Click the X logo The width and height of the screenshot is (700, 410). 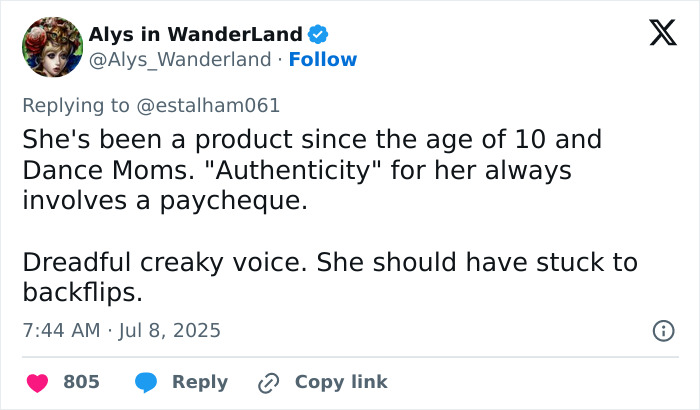(x=656, y=33)
